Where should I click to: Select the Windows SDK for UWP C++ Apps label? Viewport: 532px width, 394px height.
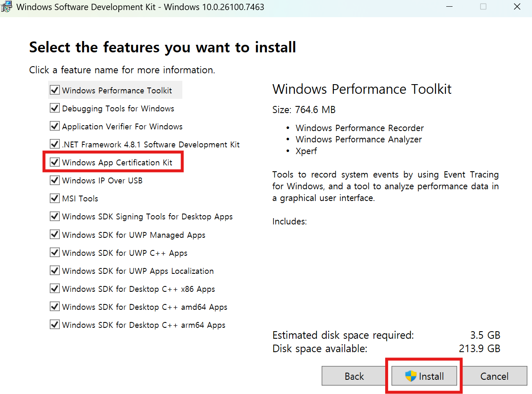click(125, 253)
